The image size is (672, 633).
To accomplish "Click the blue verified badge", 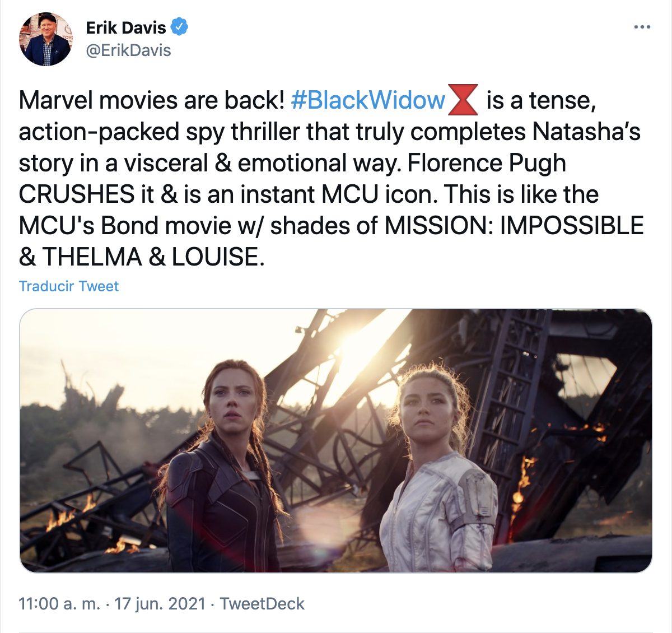I will point(179,27).
